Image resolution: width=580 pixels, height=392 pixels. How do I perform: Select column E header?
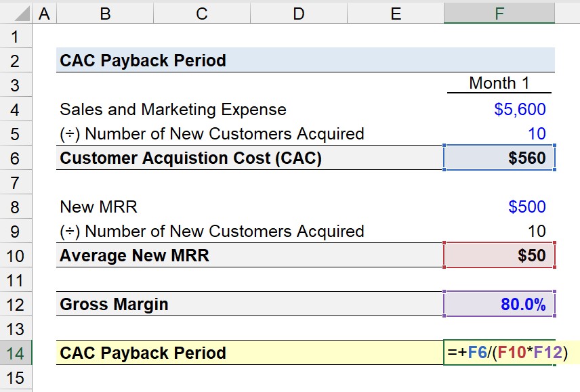coord(396,14)
